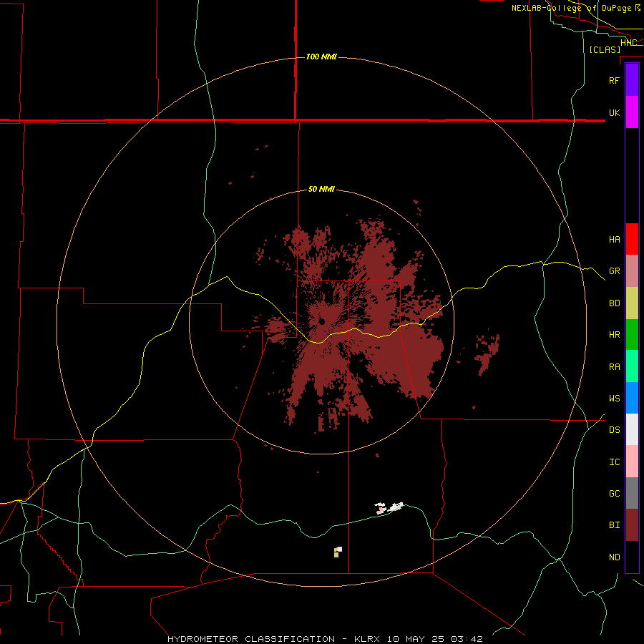Select the white DS legend swatch
This screenshot has height=644, width=644.
(632, 429)
